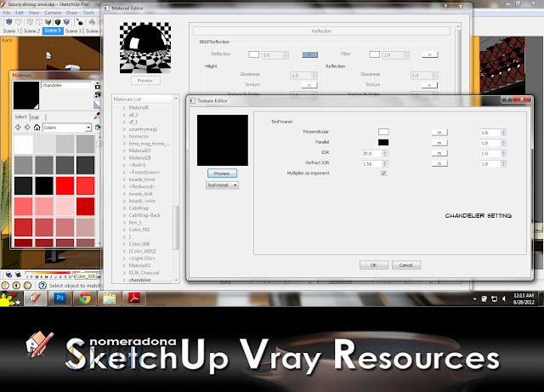Click Preview button in the Material Editor
This screenshot has height=392, width=544.
(145, 81)
